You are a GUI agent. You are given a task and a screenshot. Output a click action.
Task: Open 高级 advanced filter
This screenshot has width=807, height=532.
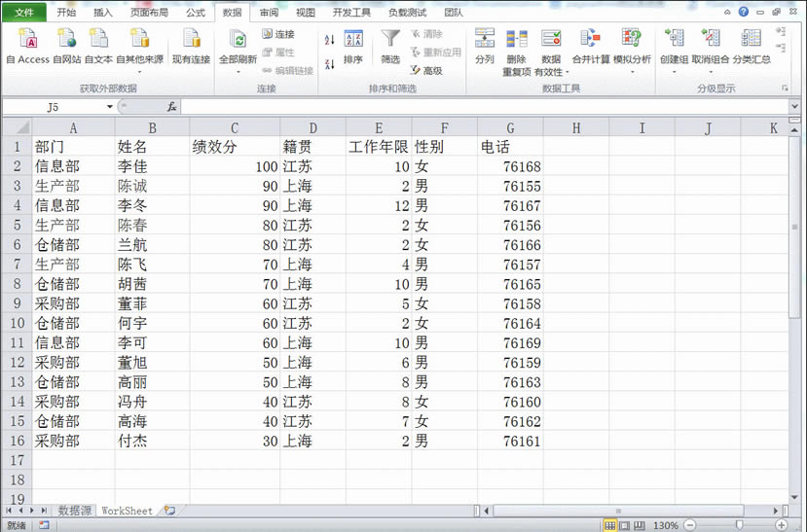pyautogui.click(x=426, y=70)
